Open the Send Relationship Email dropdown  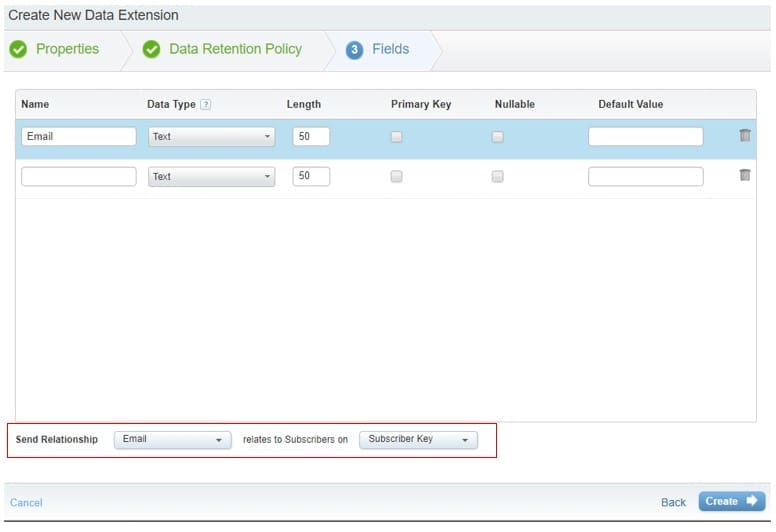click(172, 439)
